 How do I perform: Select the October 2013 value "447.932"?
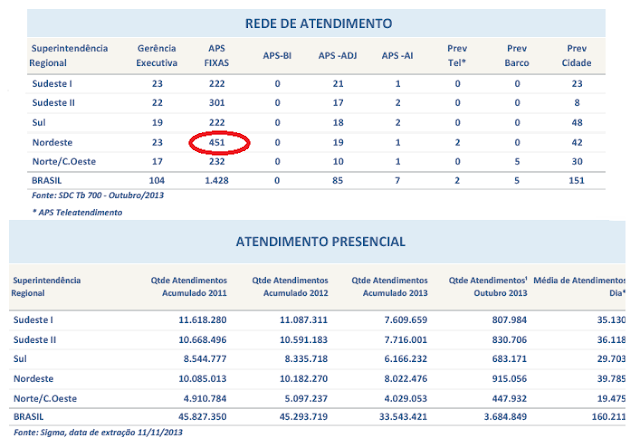pos(509,398)
